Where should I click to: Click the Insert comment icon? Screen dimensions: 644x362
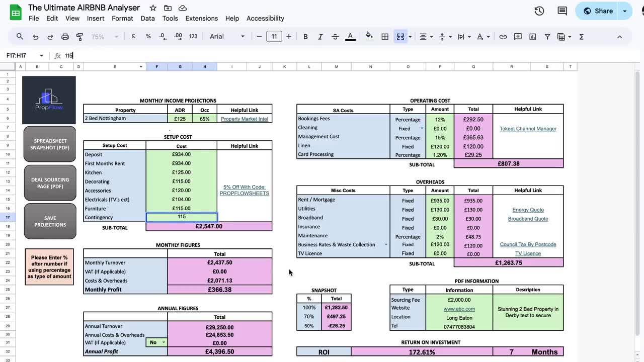(518, 36)
